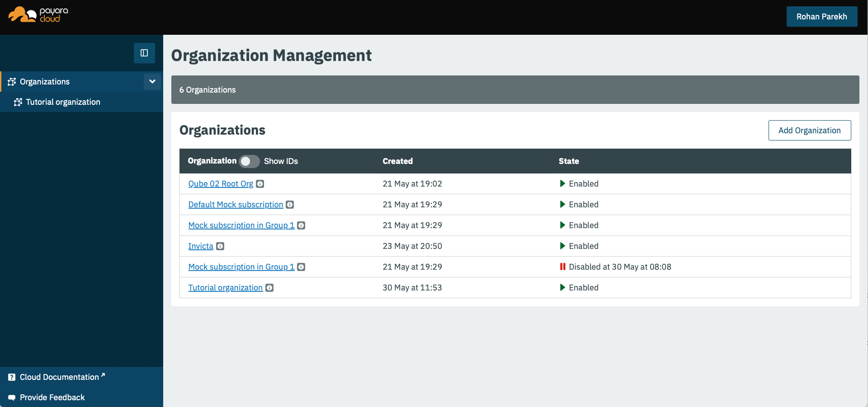Click the Created column header

click(397, 161)
